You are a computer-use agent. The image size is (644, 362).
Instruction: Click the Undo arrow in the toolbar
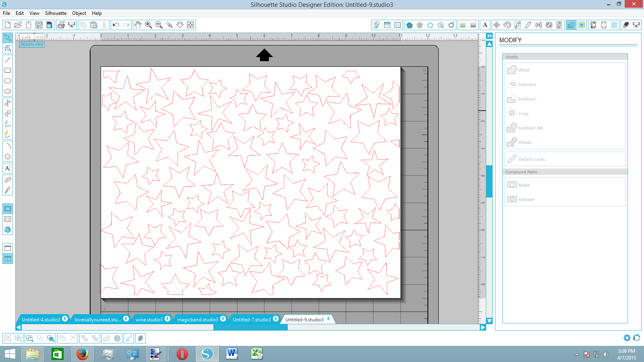tap(116, 25)
